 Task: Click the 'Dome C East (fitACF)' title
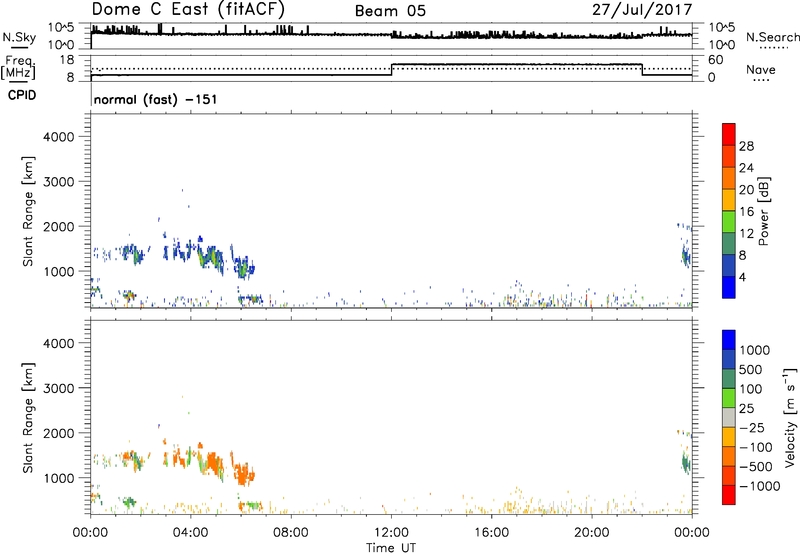[188, 9]
